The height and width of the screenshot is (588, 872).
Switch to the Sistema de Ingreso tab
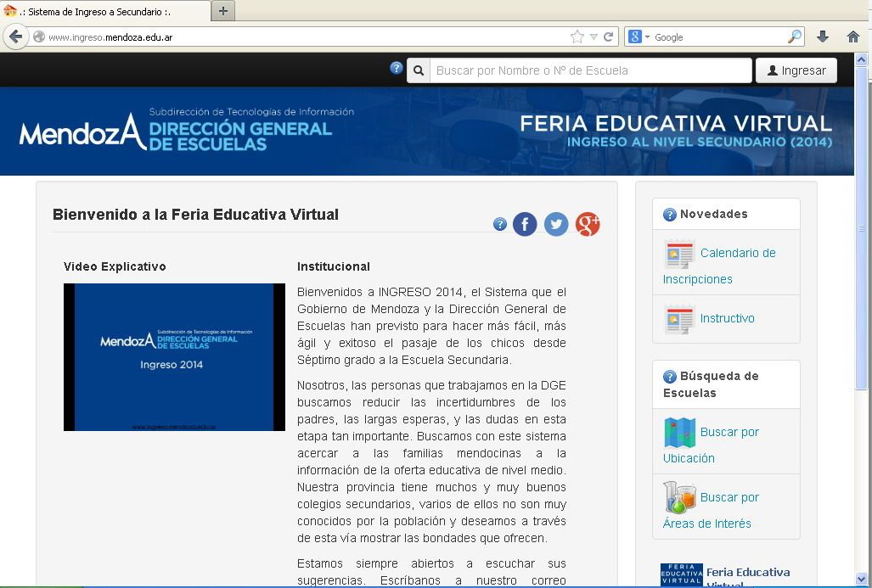click(x=98, y=11)
